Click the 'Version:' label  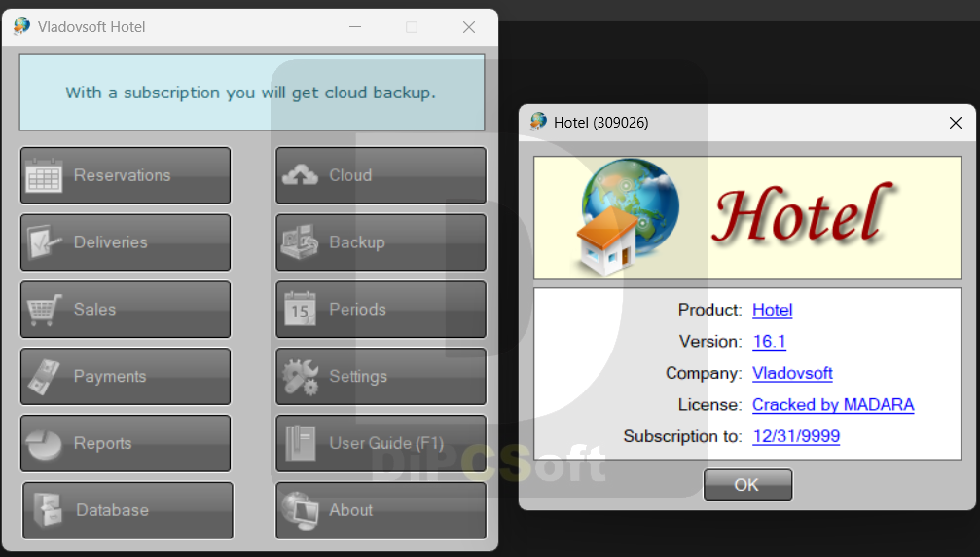(710, 342)
